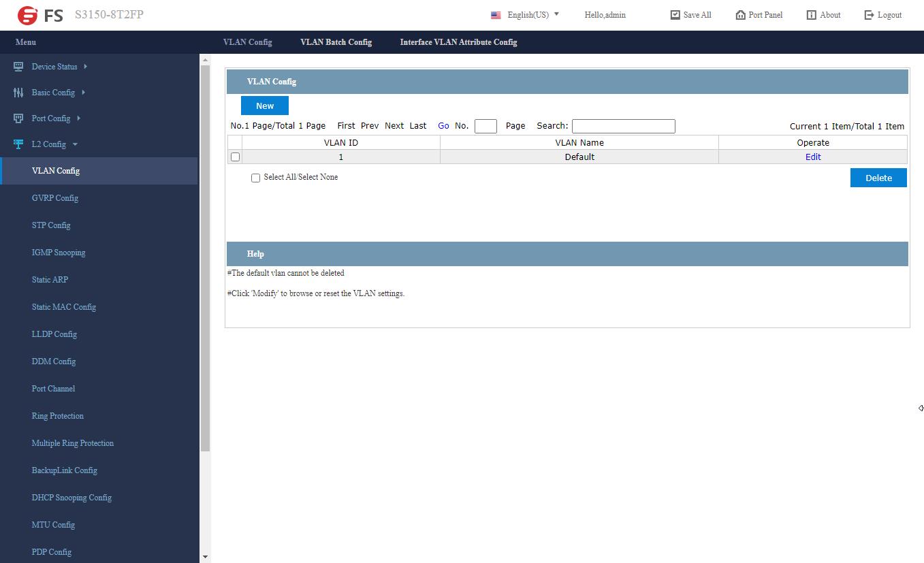Viewport: 924px width, 563px height.
Task: Click the Basic Config sliders icon
Action: 18,93
